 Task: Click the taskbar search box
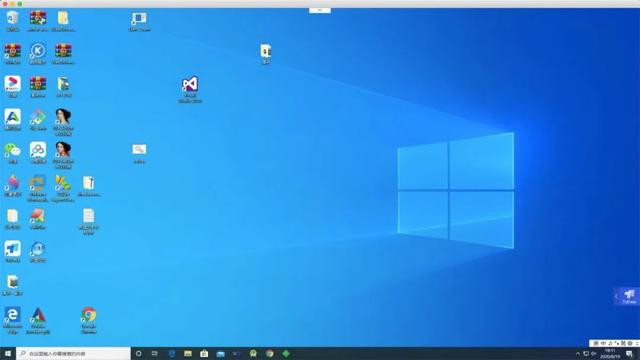[x=73, y=353]
